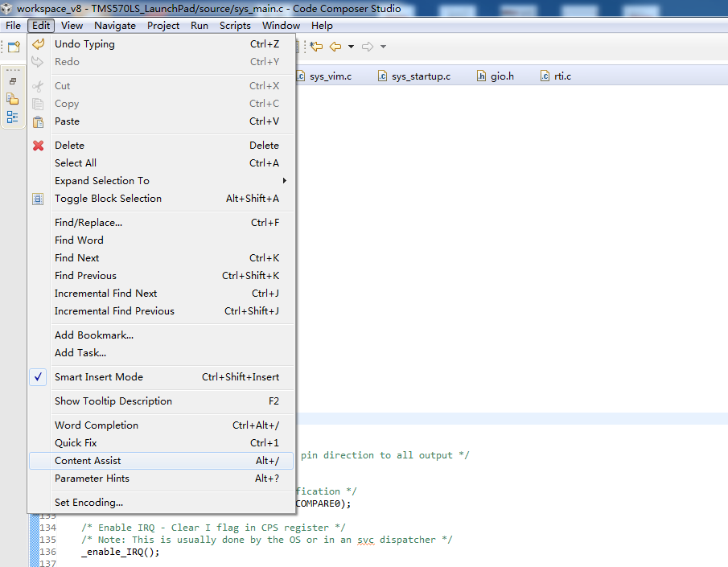Image resolution: width=728 pixels, height=567 pixels.
Task: Open the Scripts menu
Action: click(235, 26)
